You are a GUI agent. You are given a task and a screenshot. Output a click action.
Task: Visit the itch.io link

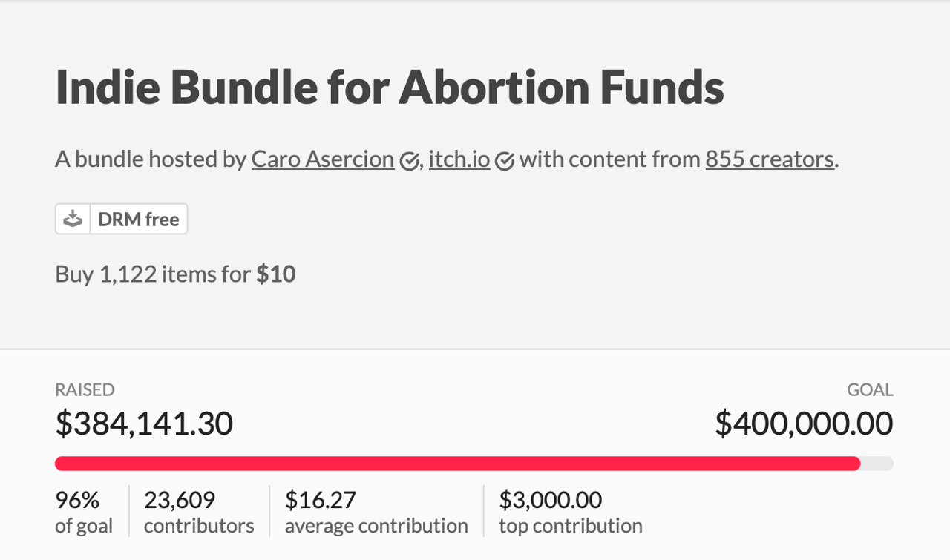(x=459, y=159)
